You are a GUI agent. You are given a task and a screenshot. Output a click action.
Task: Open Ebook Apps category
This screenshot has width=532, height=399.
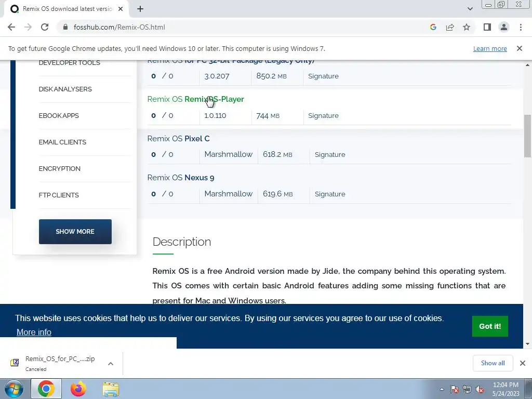59,116
